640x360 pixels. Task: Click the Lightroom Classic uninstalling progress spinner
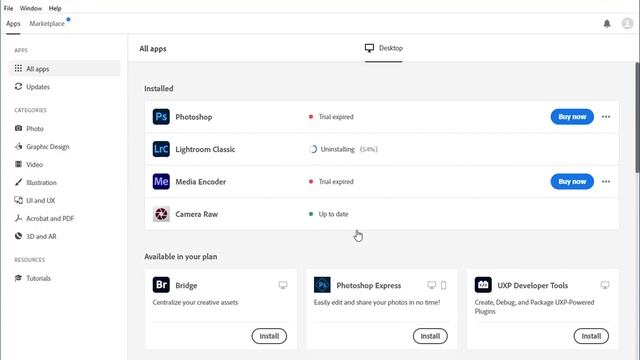tap(312, 149)
